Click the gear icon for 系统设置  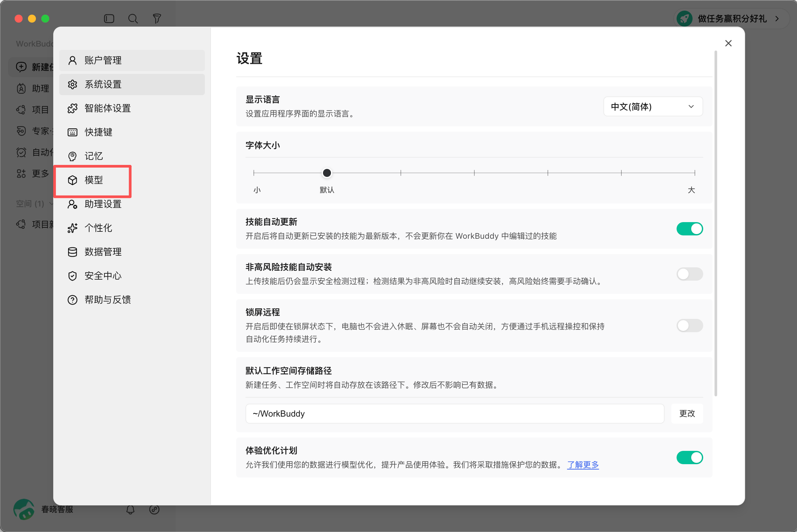72,84
